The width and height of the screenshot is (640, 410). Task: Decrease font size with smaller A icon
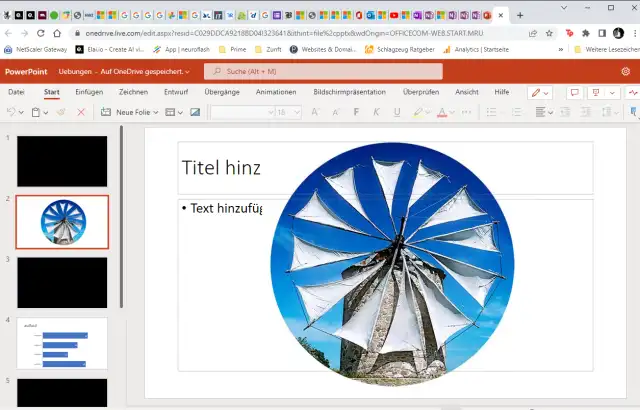(x=336, y=112)
